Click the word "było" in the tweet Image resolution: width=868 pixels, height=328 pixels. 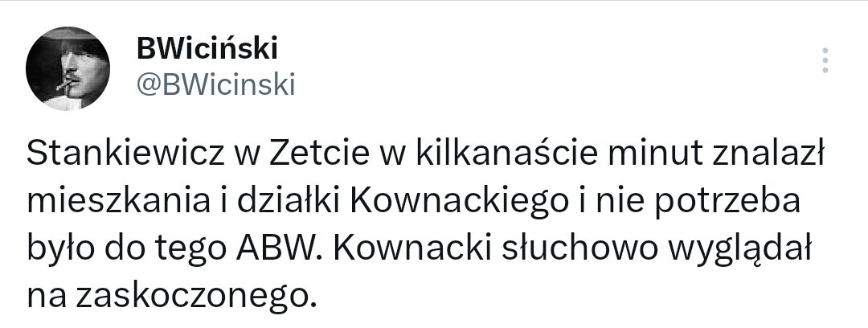click(x=63, y=248)
